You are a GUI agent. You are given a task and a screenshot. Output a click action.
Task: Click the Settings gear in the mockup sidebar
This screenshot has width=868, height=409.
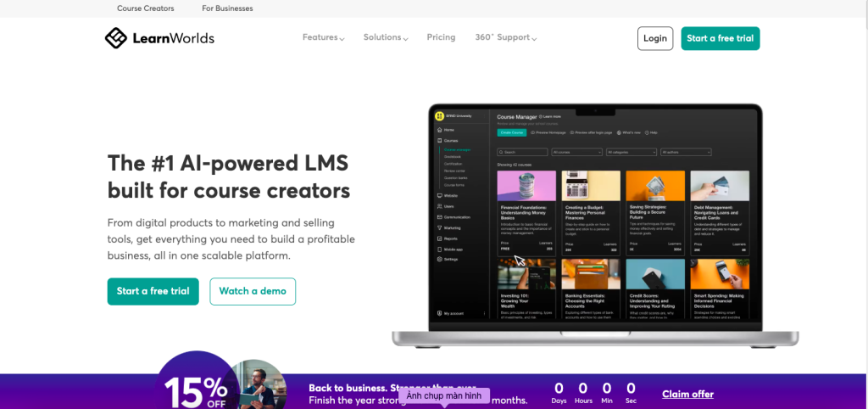(439, 259)
